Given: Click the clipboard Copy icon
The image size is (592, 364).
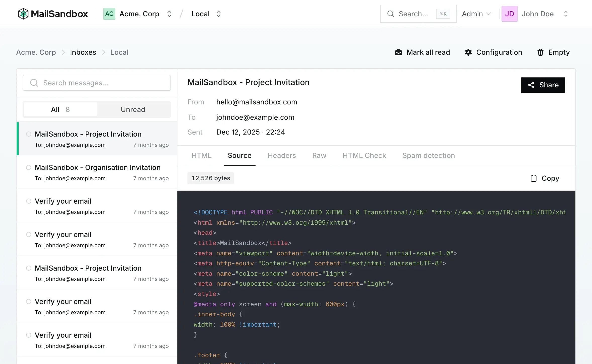Looking at the screenshot, I should (x=534, y=178).
